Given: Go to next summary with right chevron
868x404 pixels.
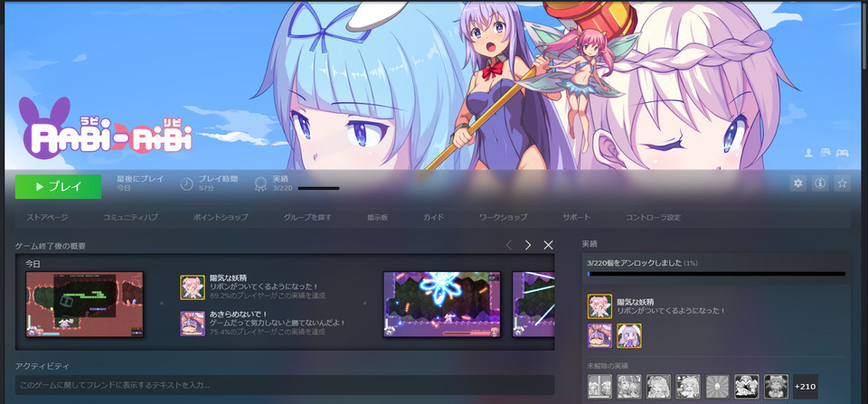Looking at the screenshot, I should (527, 245).
